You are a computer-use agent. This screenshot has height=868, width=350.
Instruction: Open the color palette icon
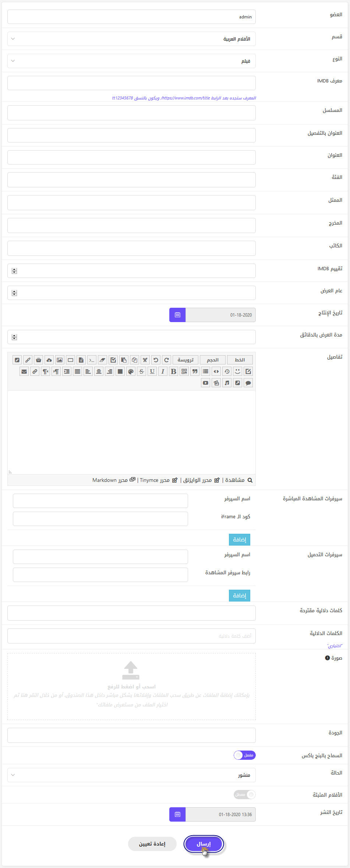(x=131, y=371)
